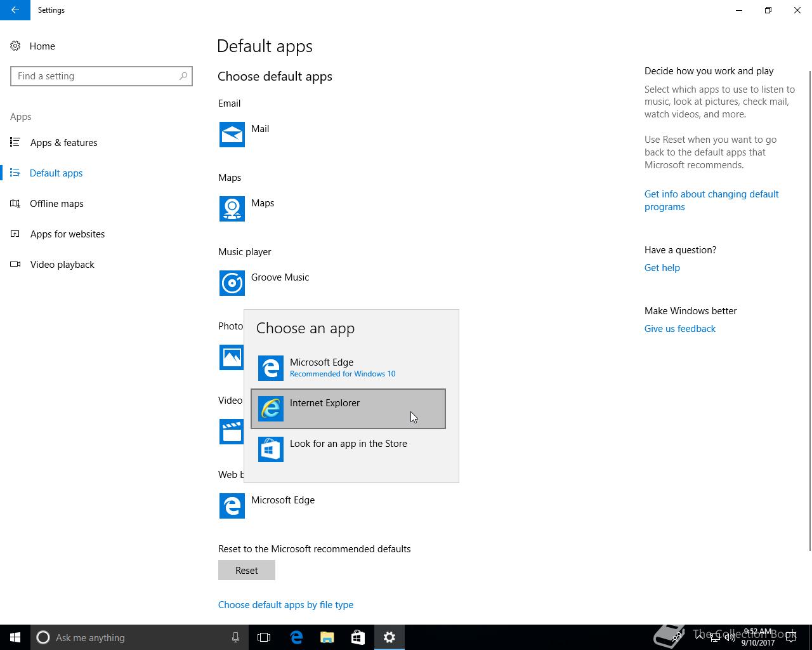Click the Microsoft Edge web browser default
This screenshot has height=650, width=812.
tap(267, 506)
